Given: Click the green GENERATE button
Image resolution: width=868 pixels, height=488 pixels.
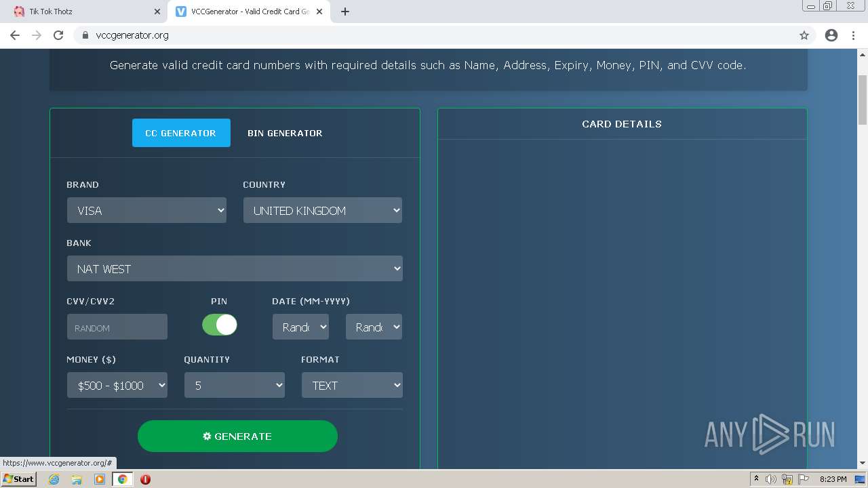Looking at the screenshot, I should (237, 436).
